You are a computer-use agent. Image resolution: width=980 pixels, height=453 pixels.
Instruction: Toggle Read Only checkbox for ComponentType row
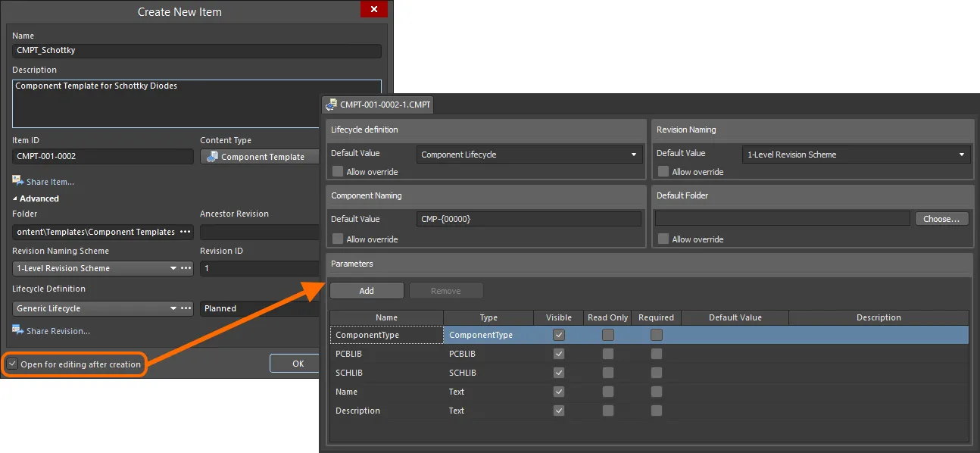pos(607,334)
